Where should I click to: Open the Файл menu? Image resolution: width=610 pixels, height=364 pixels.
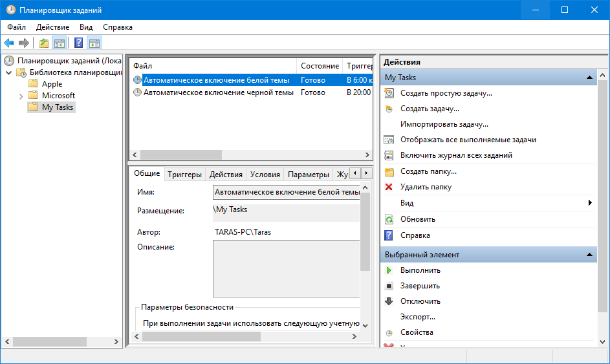(x=16, y=27)
